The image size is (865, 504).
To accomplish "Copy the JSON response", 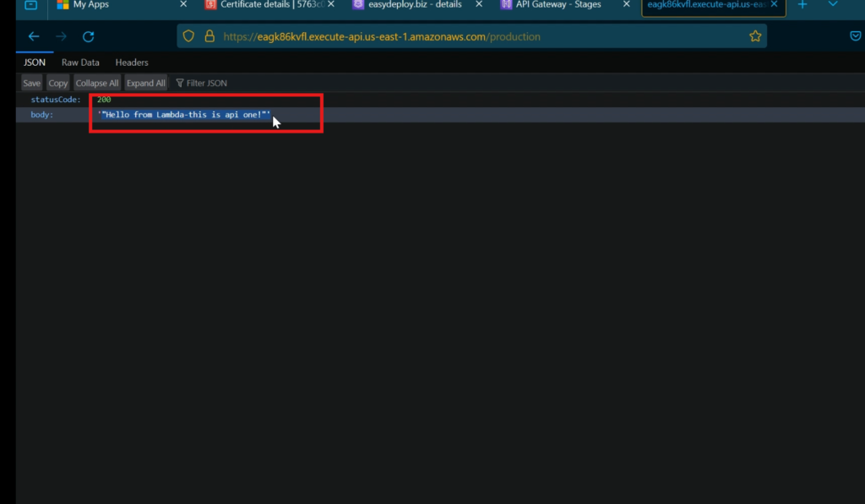I will point(57,82).
